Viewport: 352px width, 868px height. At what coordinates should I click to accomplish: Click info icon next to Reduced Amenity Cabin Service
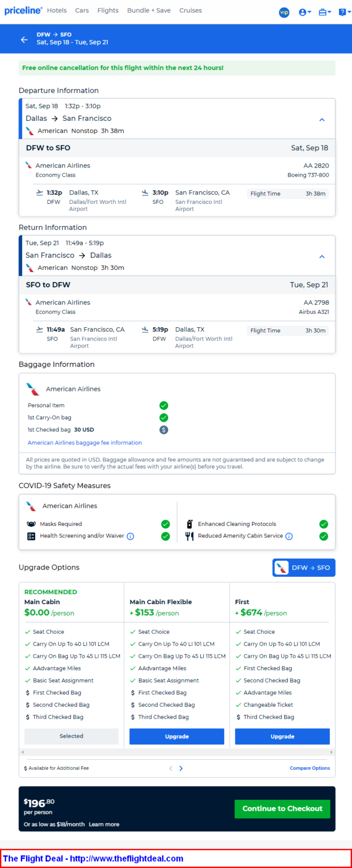point(289,536)
